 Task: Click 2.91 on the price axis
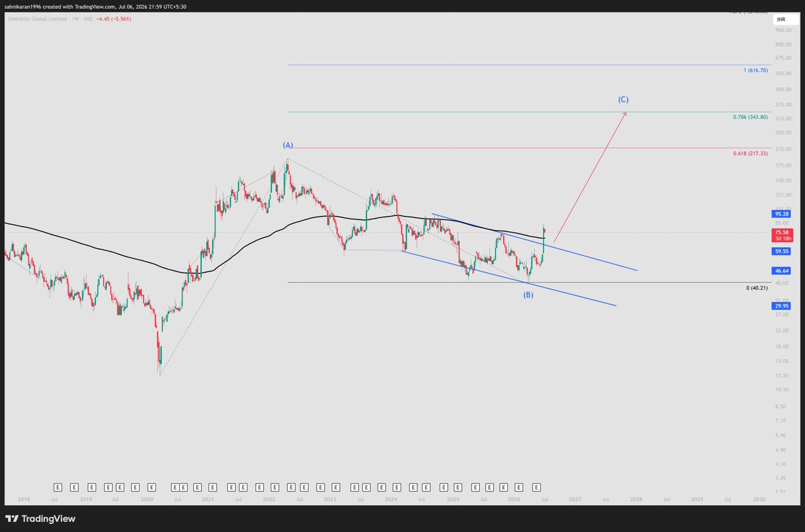tap(781, 491)
